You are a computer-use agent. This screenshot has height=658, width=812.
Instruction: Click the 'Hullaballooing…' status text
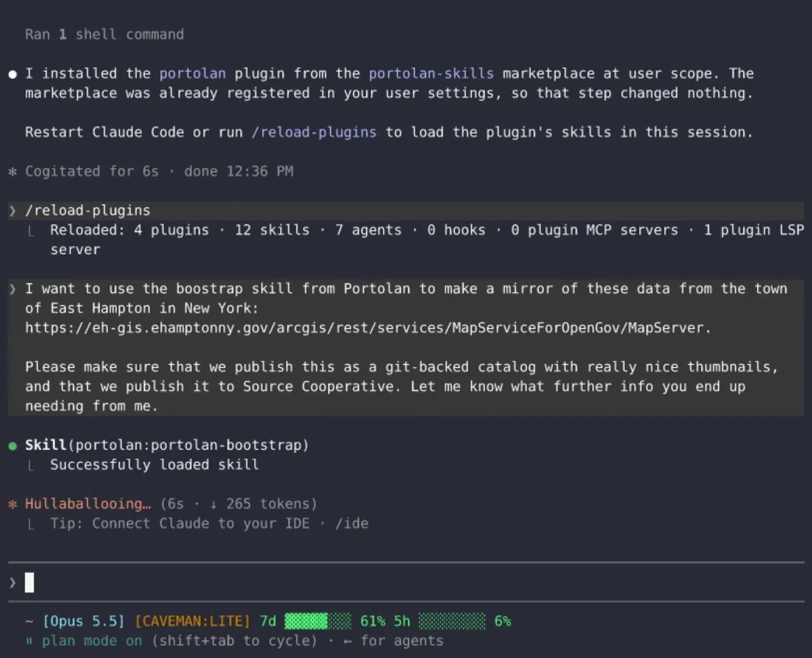pos(88,504)
